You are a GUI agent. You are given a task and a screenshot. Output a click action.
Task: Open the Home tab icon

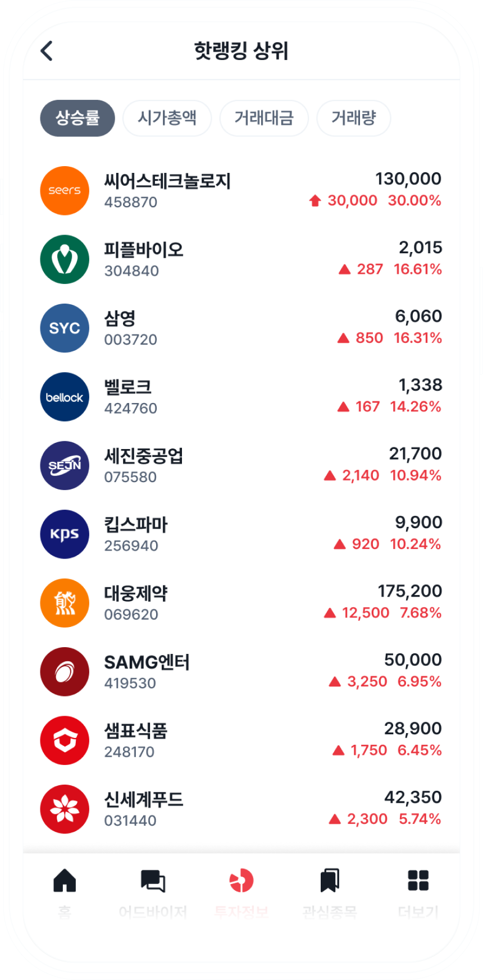[65, 880]
